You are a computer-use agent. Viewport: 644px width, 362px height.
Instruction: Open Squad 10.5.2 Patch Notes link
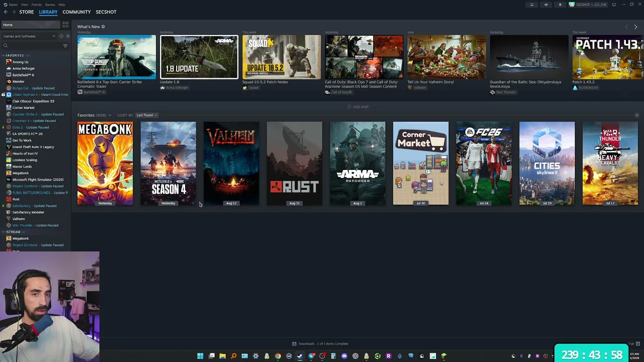point(265,82)
